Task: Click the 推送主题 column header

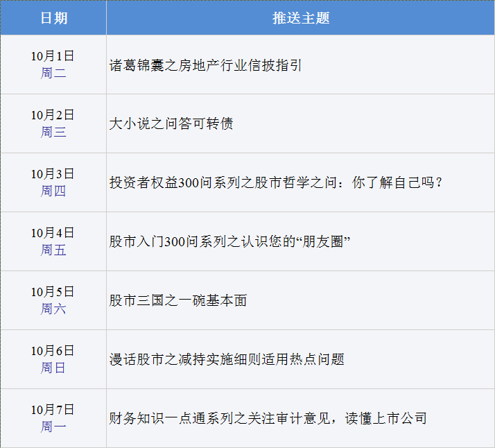Action: [300, 18]
